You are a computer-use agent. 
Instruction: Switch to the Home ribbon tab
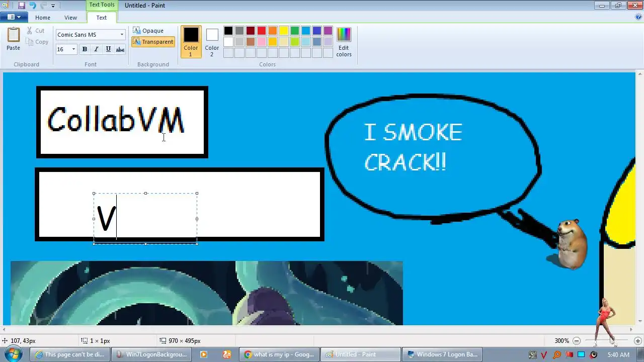(43, 18)
